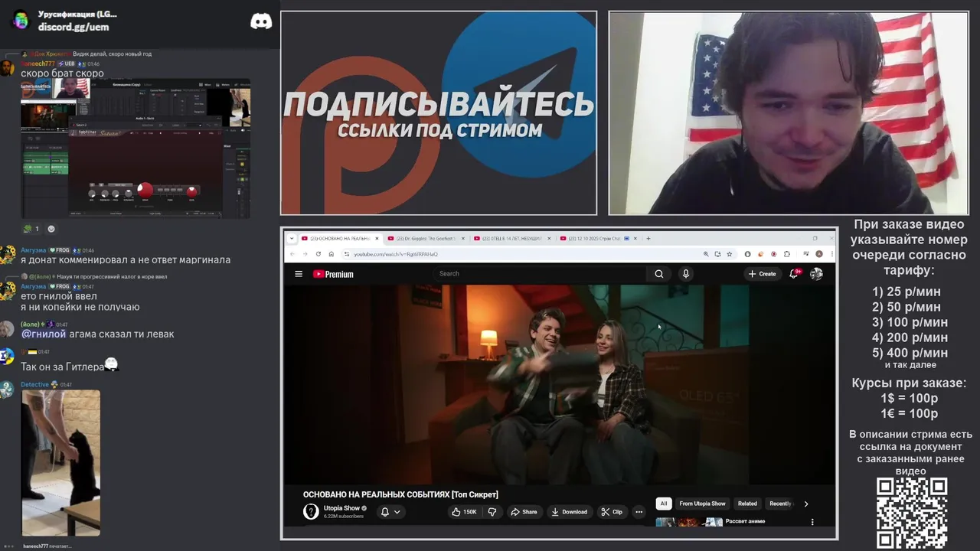Click the YouTube Premium logo
The width and height of the screenshot is (980, 551).
(x=333, y=274)
